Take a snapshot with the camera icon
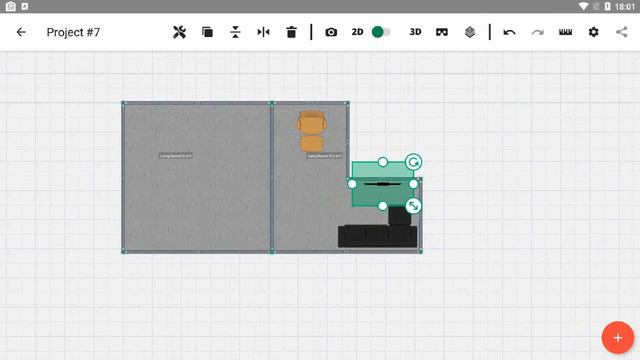 331,32
